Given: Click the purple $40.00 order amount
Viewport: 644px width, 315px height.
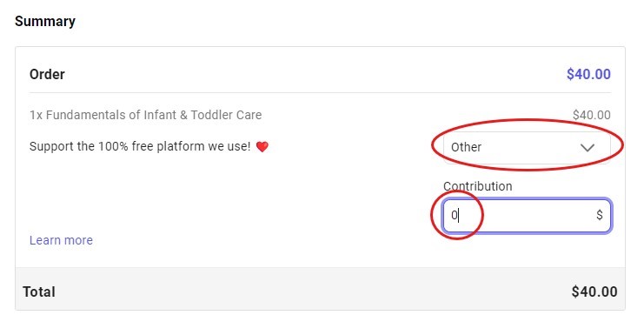Looking at the screenshot, I should [x=588, y=75].
